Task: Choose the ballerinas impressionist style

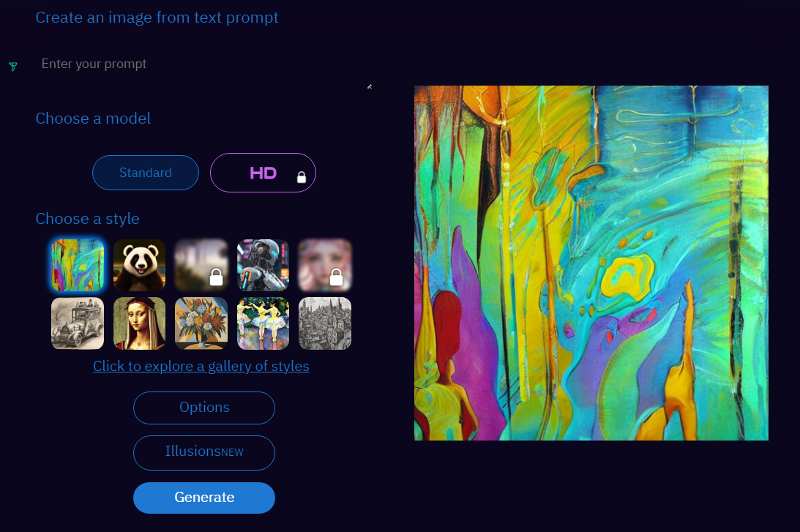Action: point(263,323)
